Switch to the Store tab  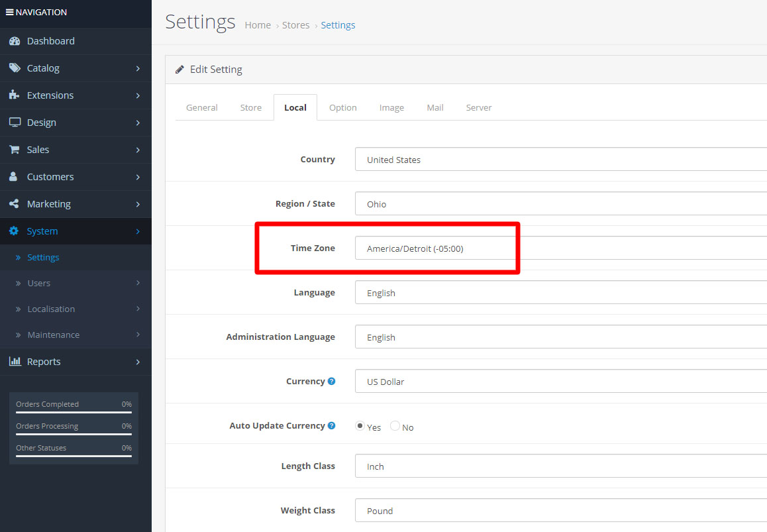[251, 108]
